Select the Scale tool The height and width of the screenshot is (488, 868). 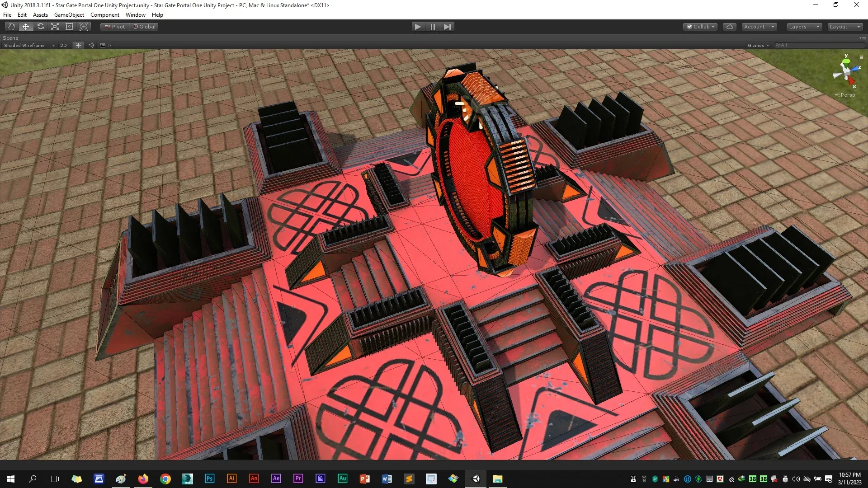click(55, 27)
